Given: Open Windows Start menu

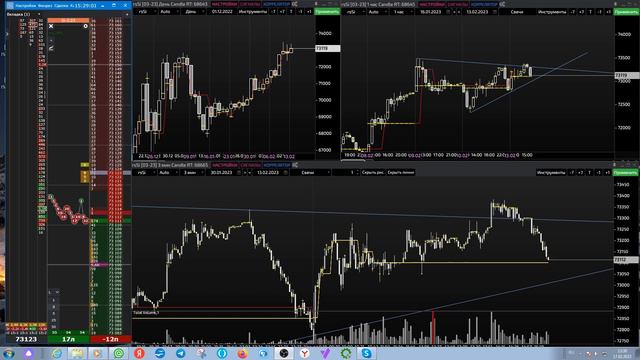Looking at the screenshot, I should (9, 353).
